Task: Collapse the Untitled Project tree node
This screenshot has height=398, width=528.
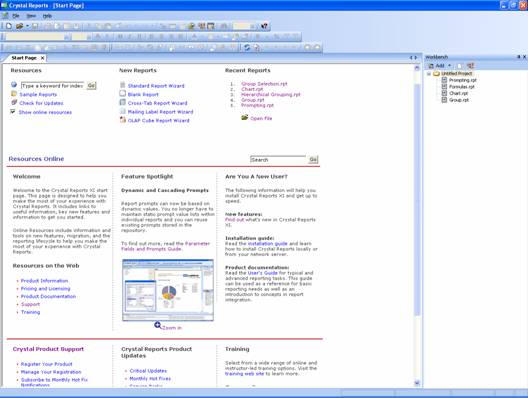Action: [429, 73]
